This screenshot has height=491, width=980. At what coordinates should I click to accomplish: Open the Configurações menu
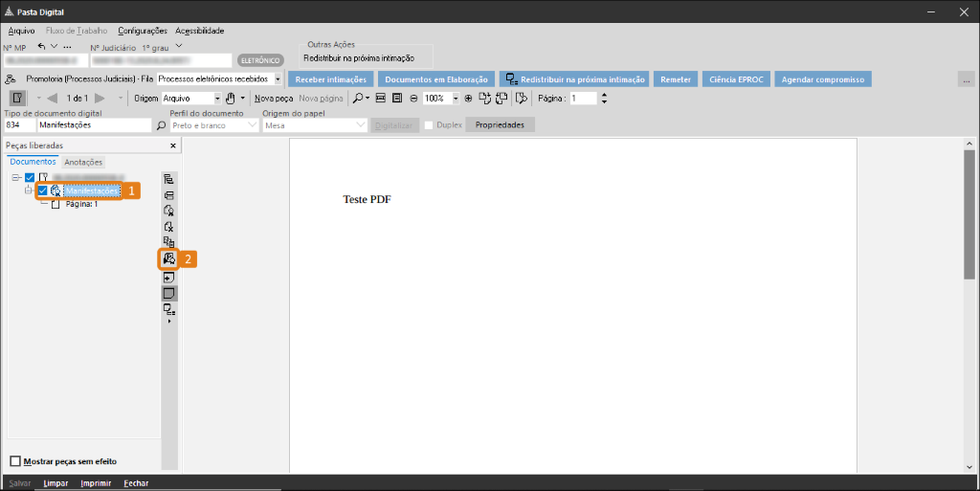coord(142,31)
